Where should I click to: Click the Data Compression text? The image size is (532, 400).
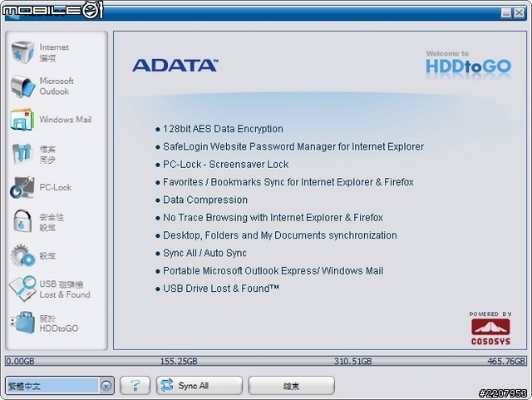click(205, 200)
